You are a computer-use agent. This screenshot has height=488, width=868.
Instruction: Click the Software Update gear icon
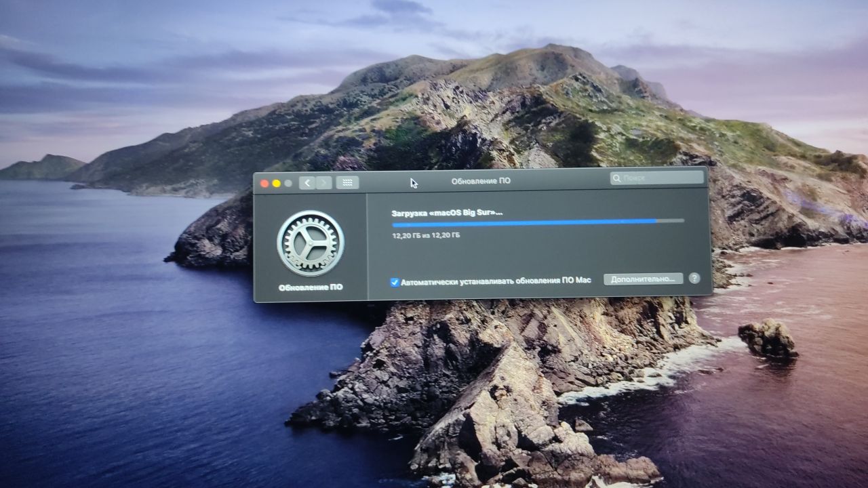[311, 243]
